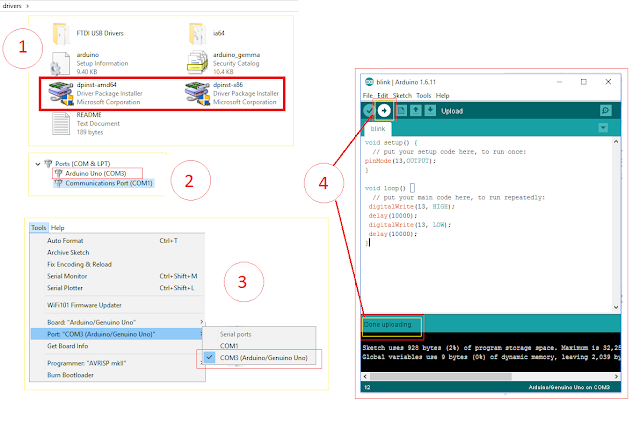Open the Serial Monitor magnifier icon
The width and height of the screenshot is (640, 430).
point(606,111)
